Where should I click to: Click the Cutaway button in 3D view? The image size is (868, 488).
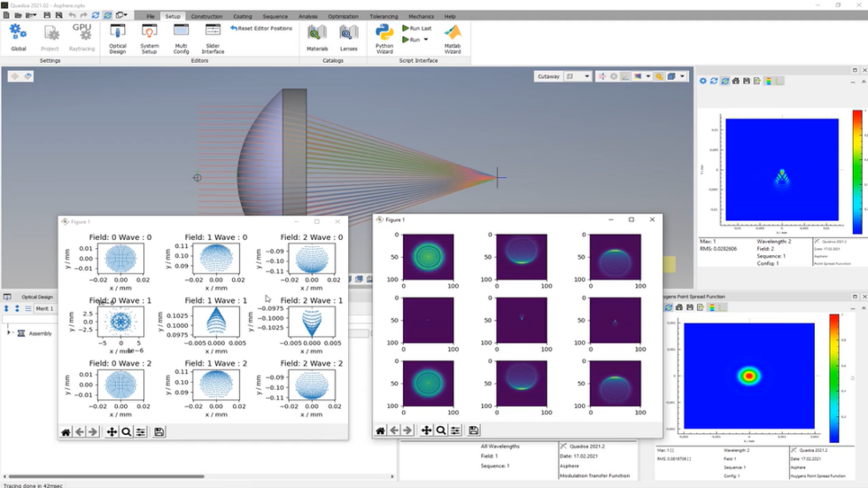(548, 76)
